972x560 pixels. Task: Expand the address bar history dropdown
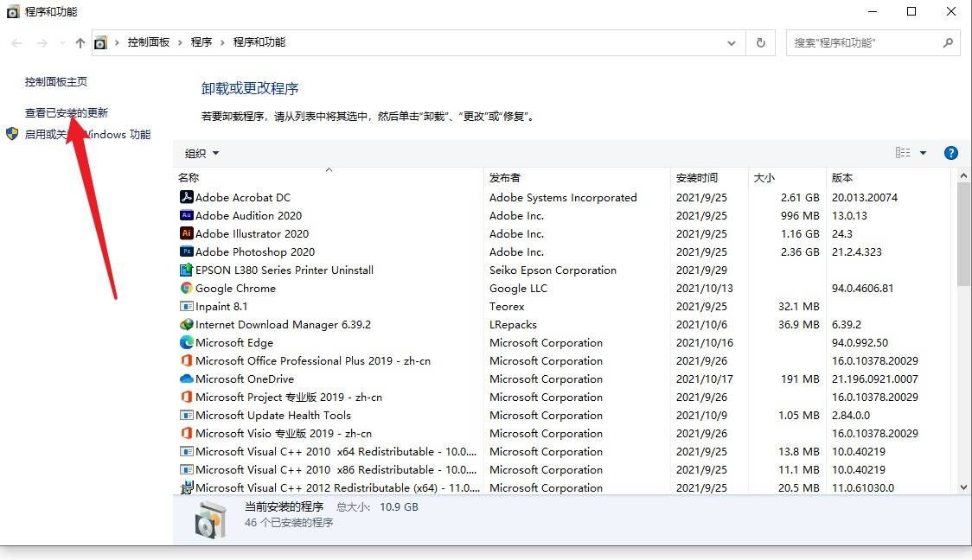pos(732,42)
